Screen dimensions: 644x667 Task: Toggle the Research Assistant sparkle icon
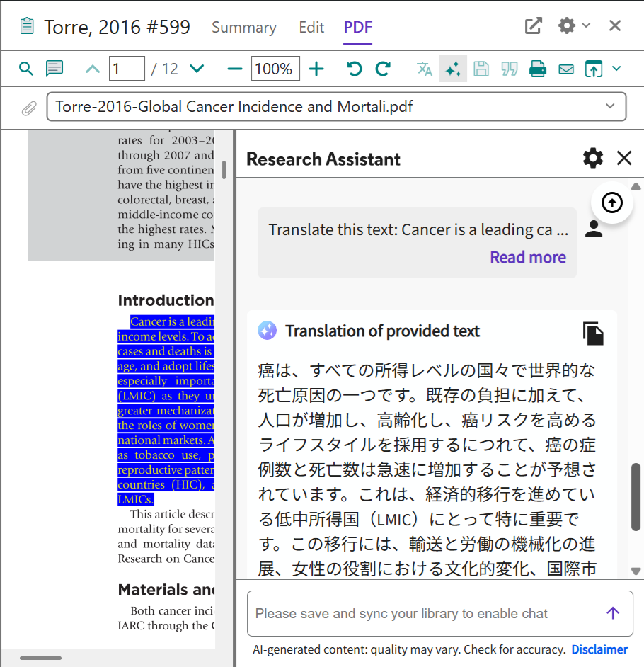[453, 69]
